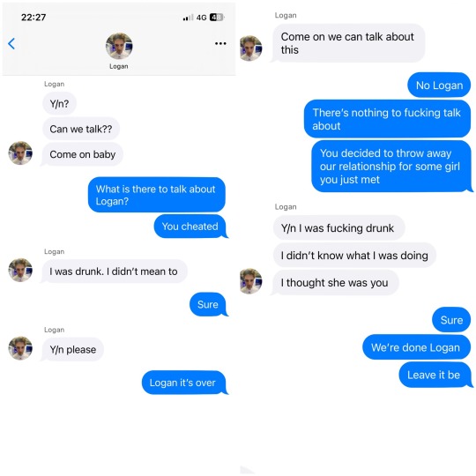
Task: Tap the 'Leave it be' message
Action: pyautogui.click(x=435, y=375)
